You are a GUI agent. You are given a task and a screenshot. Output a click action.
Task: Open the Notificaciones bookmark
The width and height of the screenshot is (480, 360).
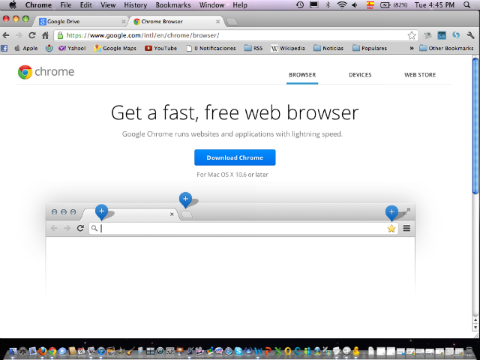coord(211,48)
